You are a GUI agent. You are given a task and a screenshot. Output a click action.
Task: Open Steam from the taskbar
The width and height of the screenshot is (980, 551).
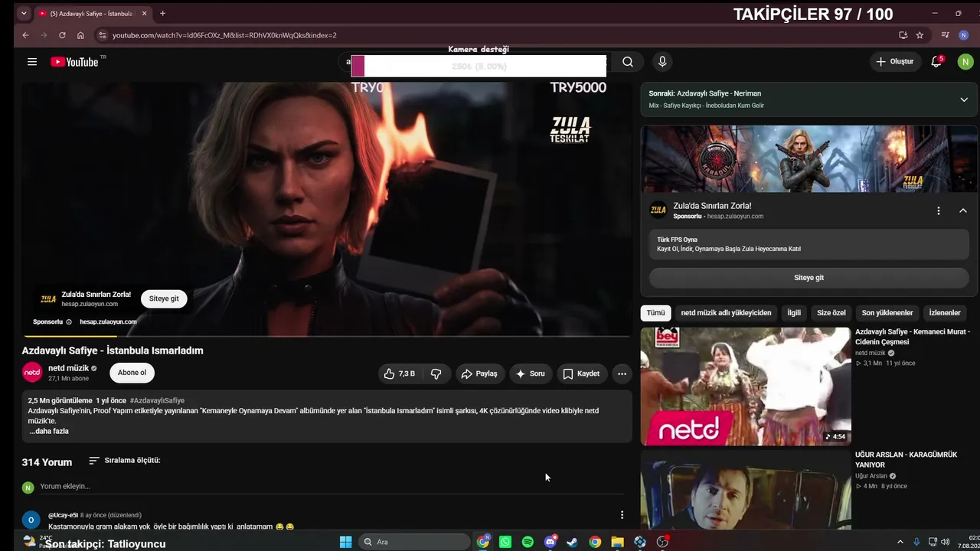pos(572,542)
